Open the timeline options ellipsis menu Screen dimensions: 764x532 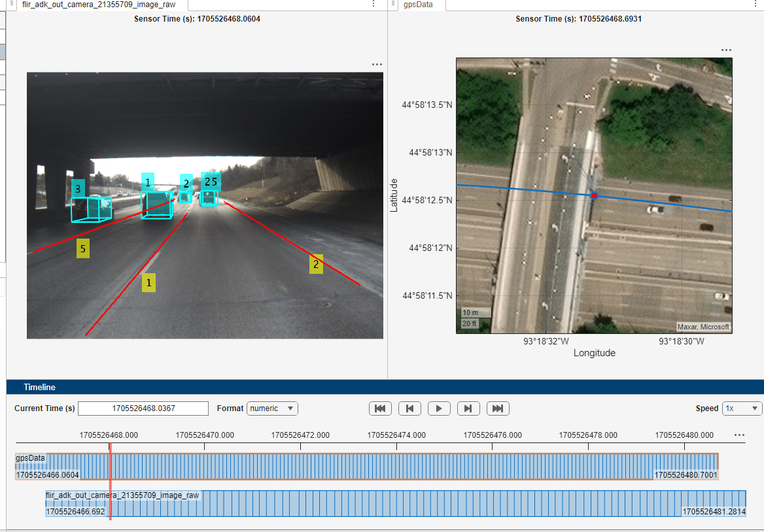[x=739, y=435]
